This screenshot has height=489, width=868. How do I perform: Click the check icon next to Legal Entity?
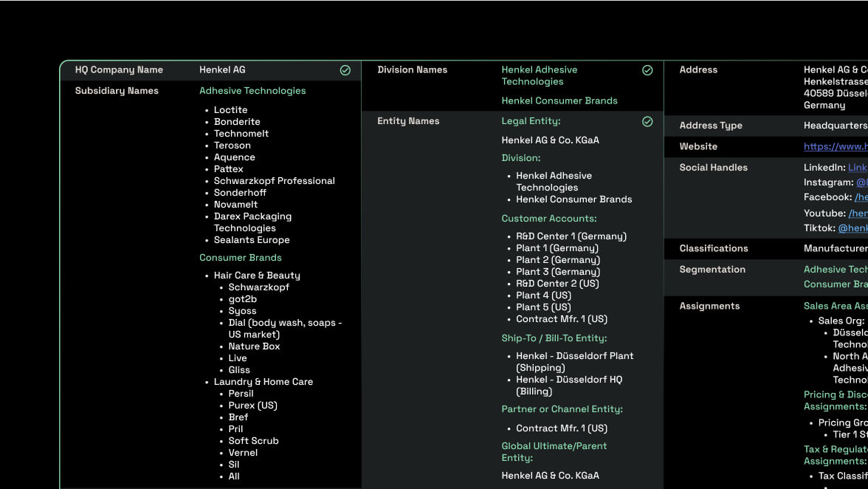(x=647, y=122)
